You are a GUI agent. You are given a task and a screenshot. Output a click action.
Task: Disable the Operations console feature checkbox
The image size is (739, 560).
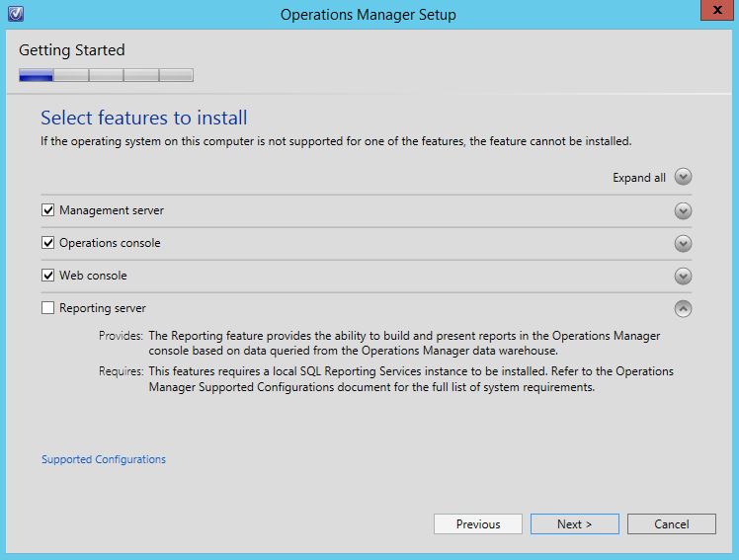click(48, 243)
